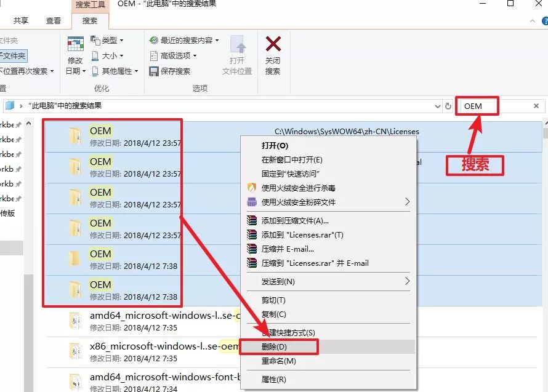This screenshot has width=548, height=392.
Task: Choose 复制(C) in context menu
Action: (329, 314)
